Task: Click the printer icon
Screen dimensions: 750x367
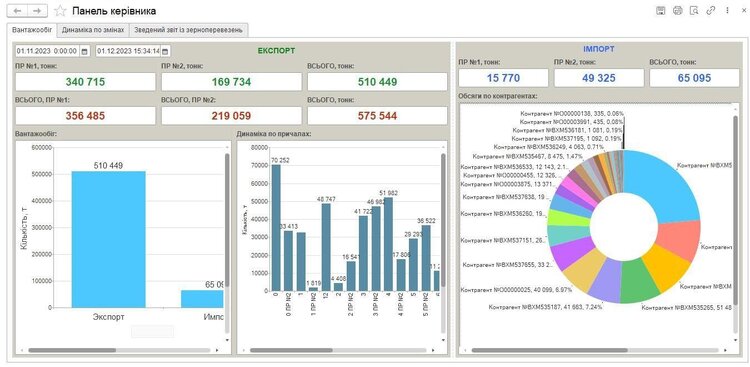Action: pos(677,11)
